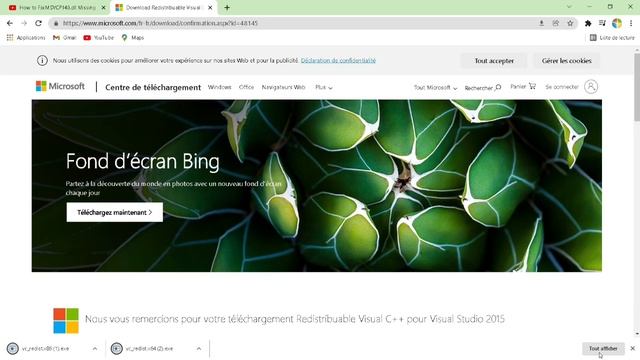
Task: Click Gérer les cookies button
Action: pos(567,60)
